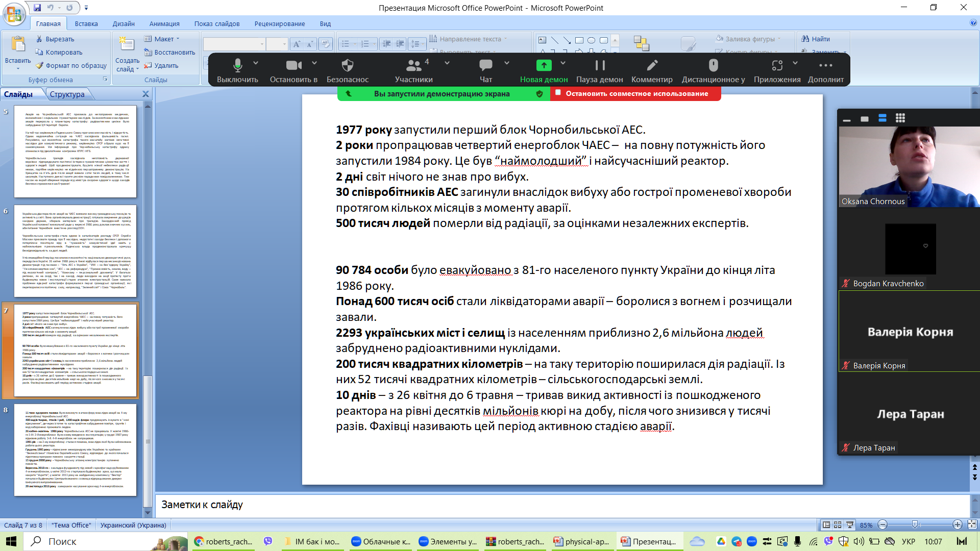The width and height of the screenshot is (980, 551).
Task: Open font name combo box
Action: (234, 44)
